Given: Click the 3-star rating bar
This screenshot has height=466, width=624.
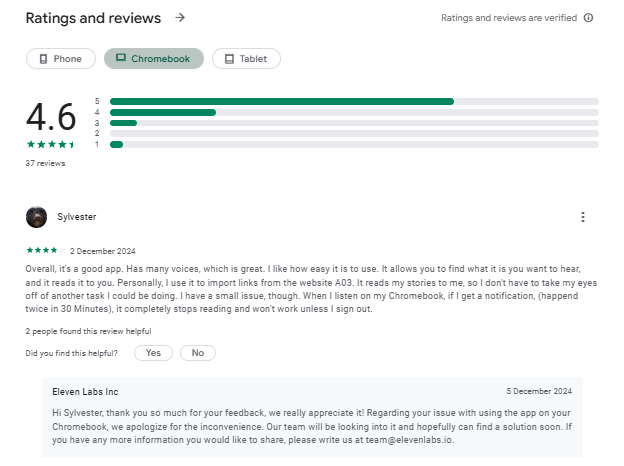Looking at the screenshot, I should (354, 123).
